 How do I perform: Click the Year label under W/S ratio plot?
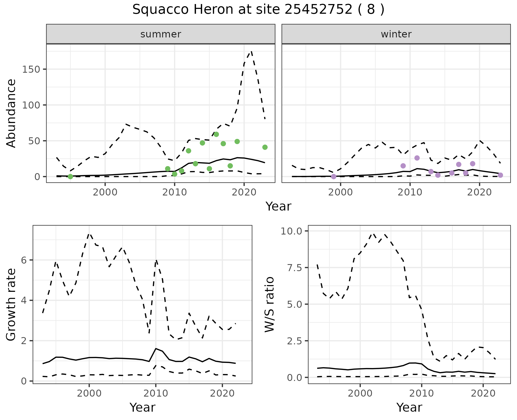[x=409, y=407]
